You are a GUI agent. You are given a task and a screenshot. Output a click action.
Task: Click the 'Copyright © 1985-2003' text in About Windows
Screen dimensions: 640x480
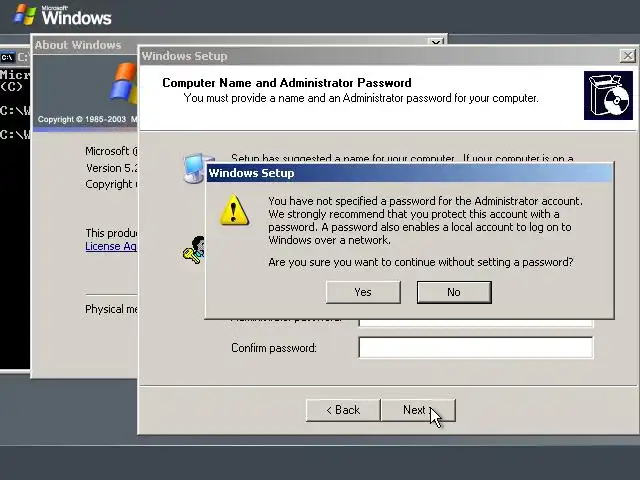[x=82, y=120]
